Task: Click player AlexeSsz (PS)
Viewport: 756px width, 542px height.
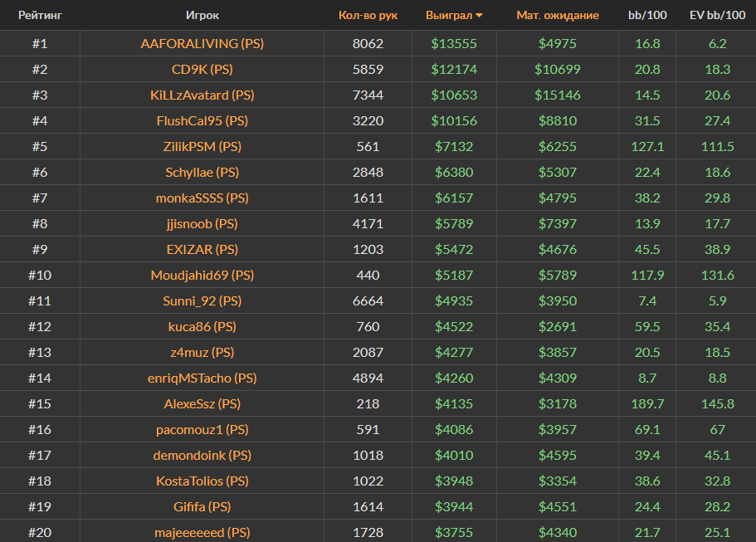Action: coord(202,403)
